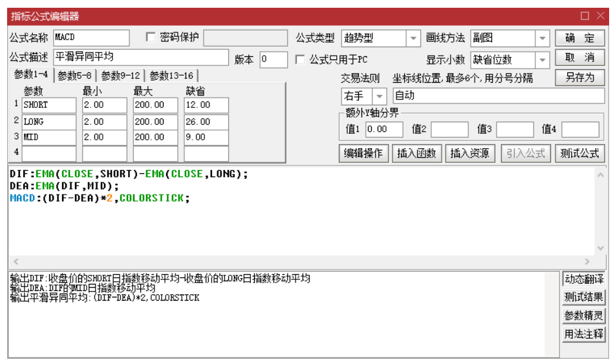613x364 pixels.
Task: Show 动态翻译 in the output panel
Action: click(583, 279)
